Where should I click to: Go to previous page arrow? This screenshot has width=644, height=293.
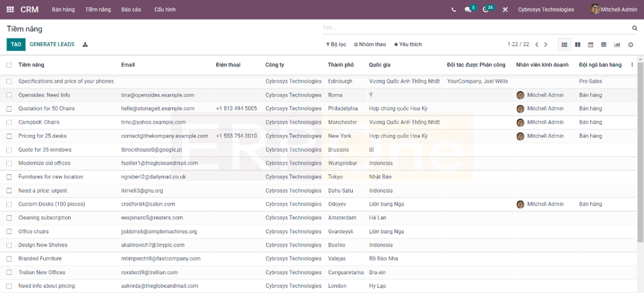click(536, 45)
